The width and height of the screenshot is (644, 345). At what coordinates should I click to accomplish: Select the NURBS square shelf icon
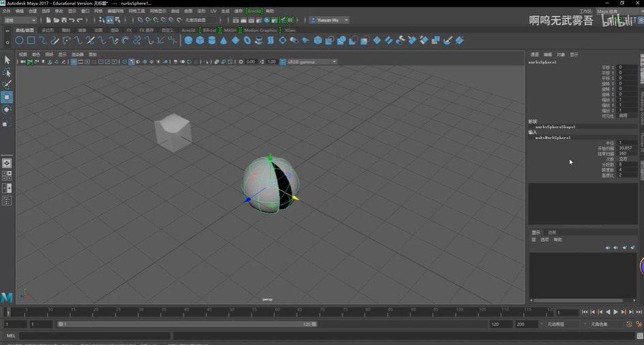(31, 40)
